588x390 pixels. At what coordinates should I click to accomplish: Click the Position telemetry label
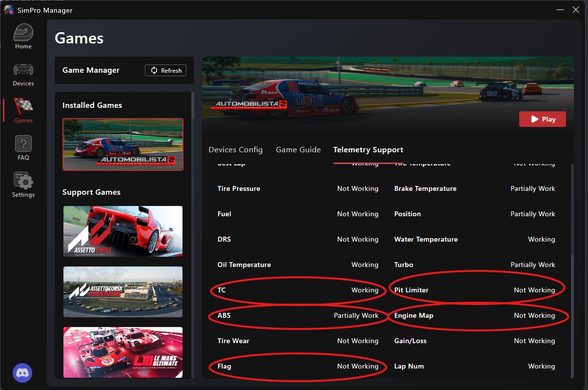(x=407, y=214)
